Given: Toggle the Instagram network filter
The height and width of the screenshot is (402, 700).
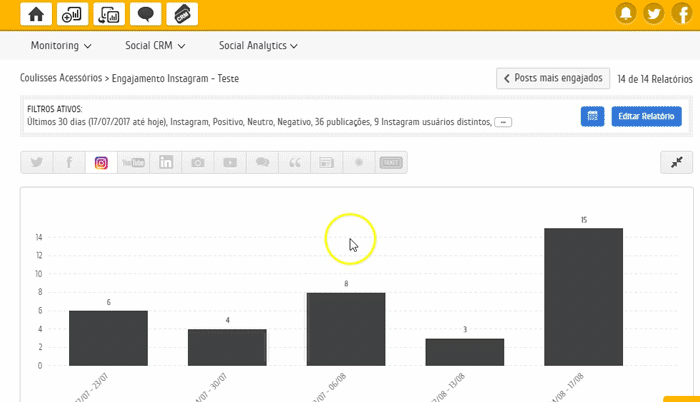Looking at the screenshot, I should (101, 163).
